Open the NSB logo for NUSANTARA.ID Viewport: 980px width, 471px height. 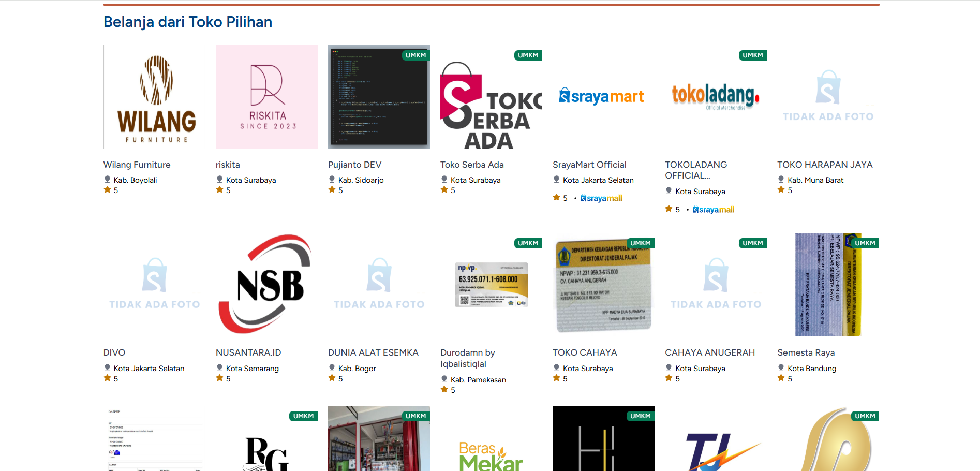(266, 285)
